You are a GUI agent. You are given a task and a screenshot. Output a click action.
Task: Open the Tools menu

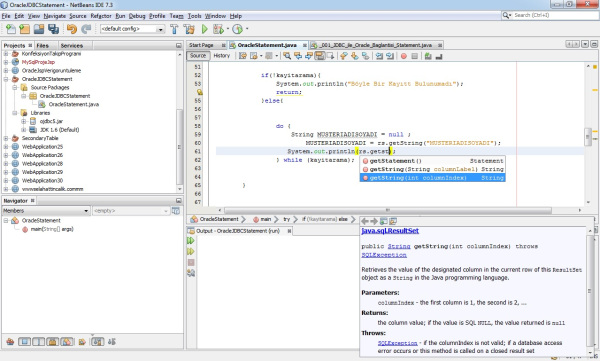pyautogui.click(x=194, y=16)
